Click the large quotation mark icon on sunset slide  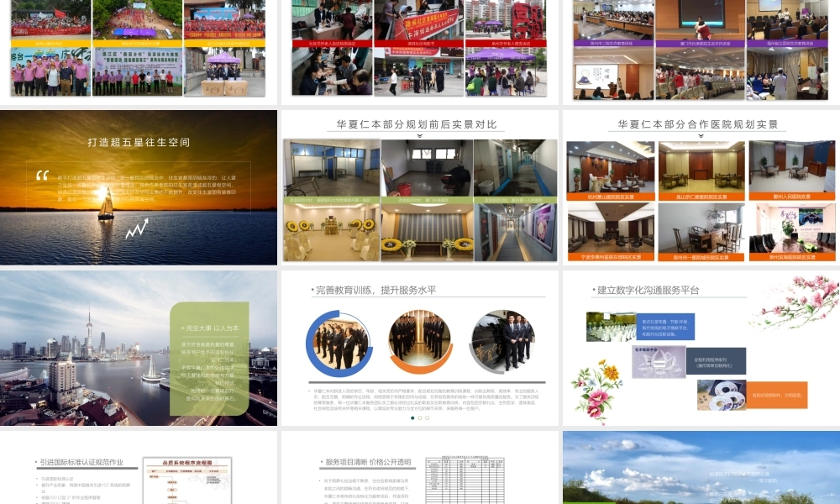coord(42,176)
